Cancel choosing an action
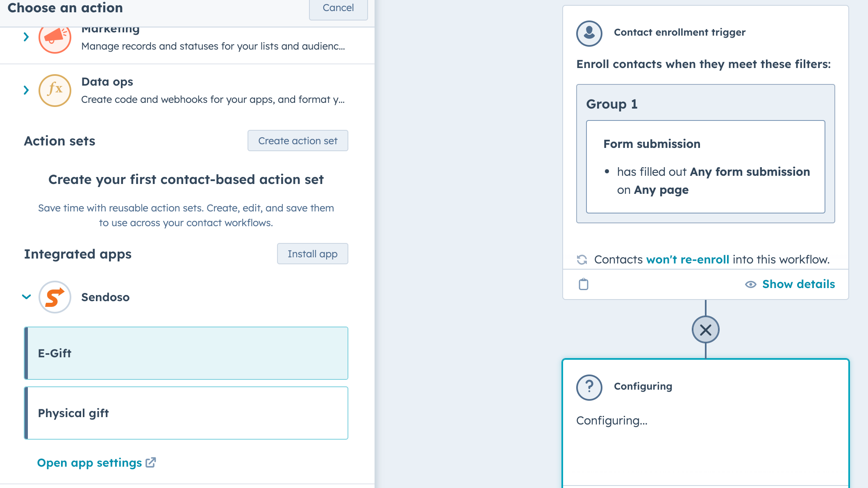 (x=338, y=8)
